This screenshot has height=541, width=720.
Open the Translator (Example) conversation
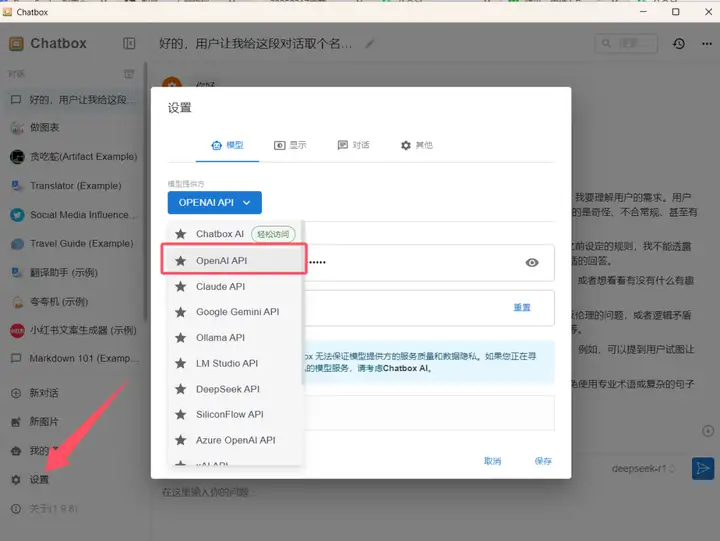point(73,186)
